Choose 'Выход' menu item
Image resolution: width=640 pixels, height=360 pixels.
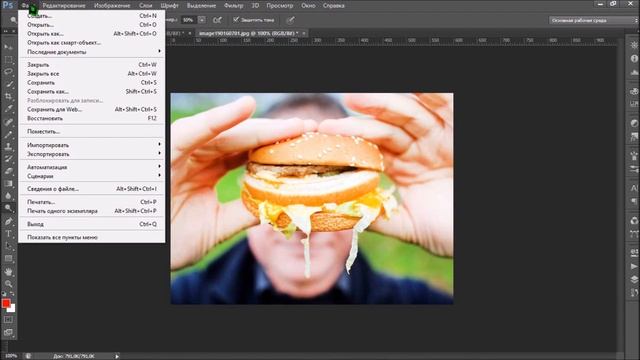click(92, 224)
